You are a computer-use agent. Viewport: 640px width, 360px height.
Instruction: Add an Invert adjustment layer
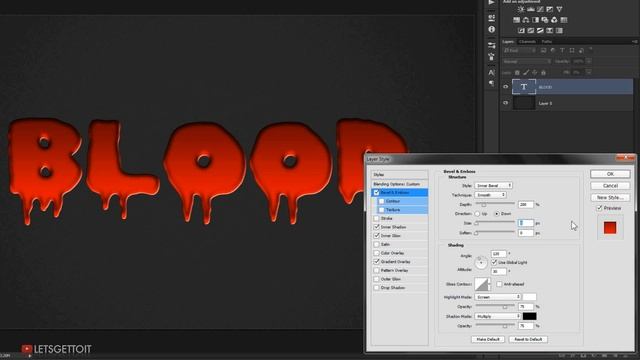click(x=521, y=30)
